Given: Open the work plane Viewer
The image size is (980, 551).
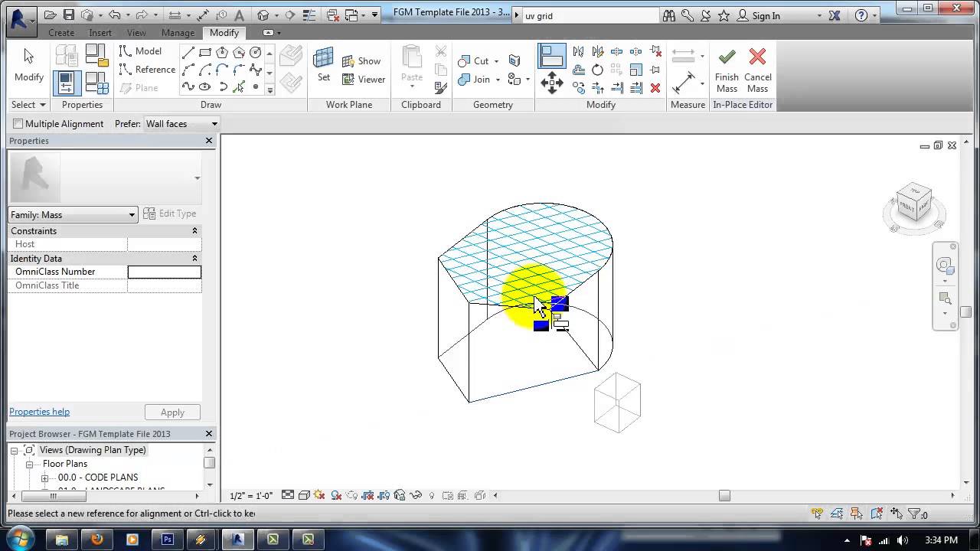Looking at the screenshot, I should 364,80.
